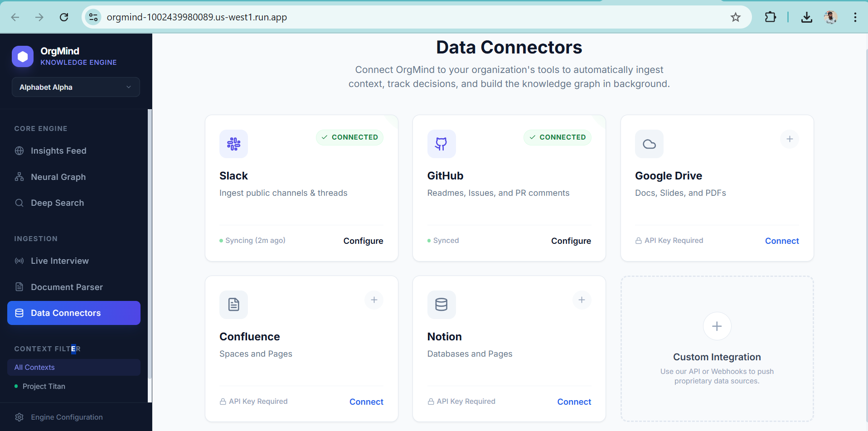View site information icon in address bar
Screen dimensions: 868x431
point(93,17)
